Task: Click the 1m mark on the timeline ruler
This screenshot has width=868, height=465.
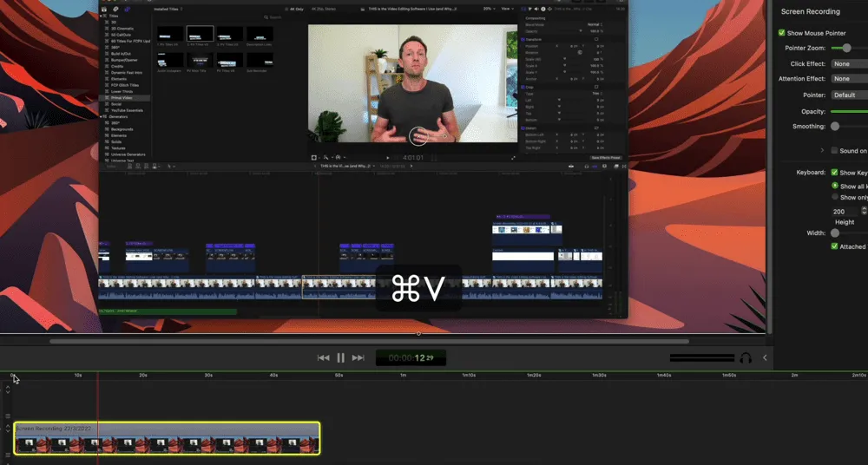Action: (404, 376)
